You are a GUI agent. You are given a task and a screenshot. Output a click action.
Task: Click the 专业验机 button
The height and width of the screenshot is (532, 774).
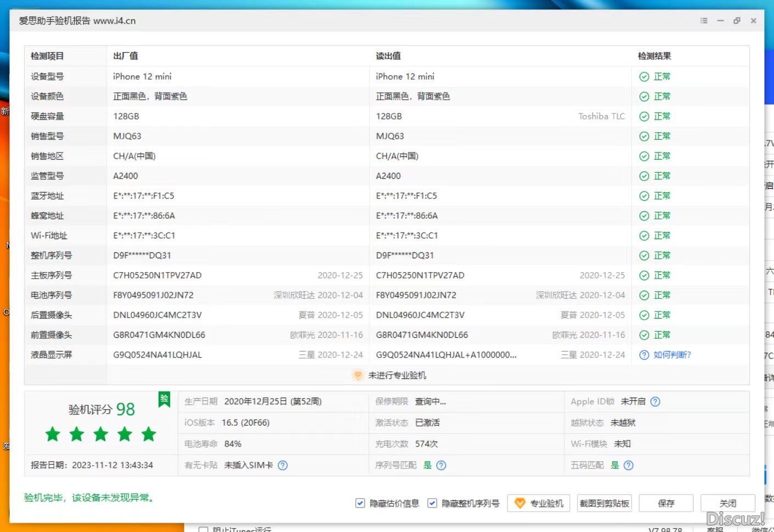pos(539,503)
